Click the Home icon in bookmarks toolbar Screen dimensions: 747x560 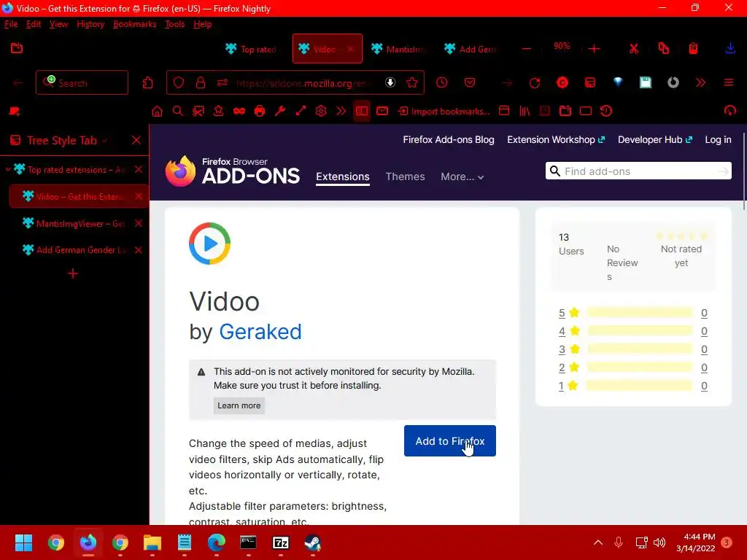(x=157, y=112)
